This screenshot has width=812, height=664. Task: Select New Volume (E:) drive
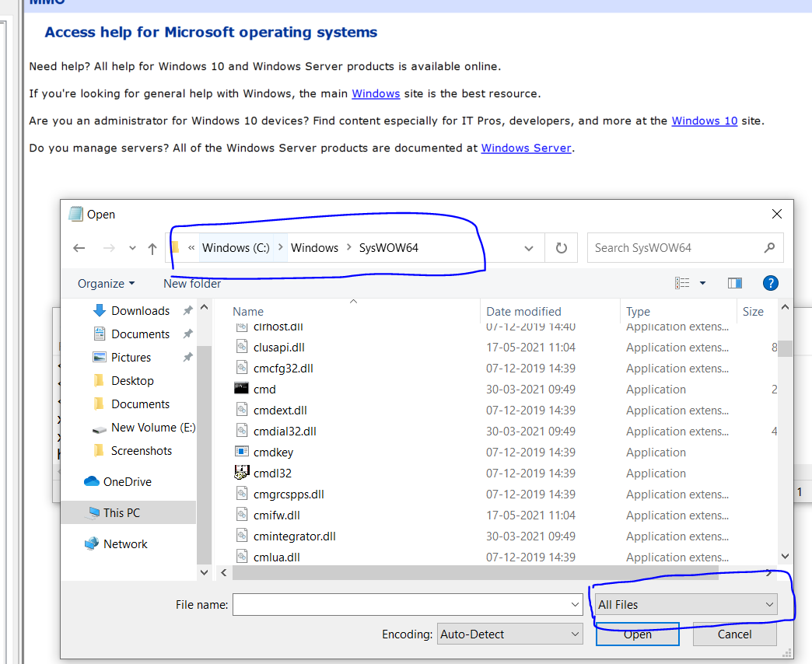[x=153, y=427]
